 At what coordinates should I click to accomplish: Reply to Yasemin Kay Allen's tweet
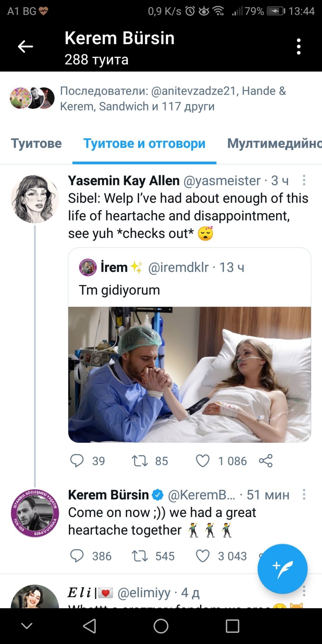click(77, 461)
